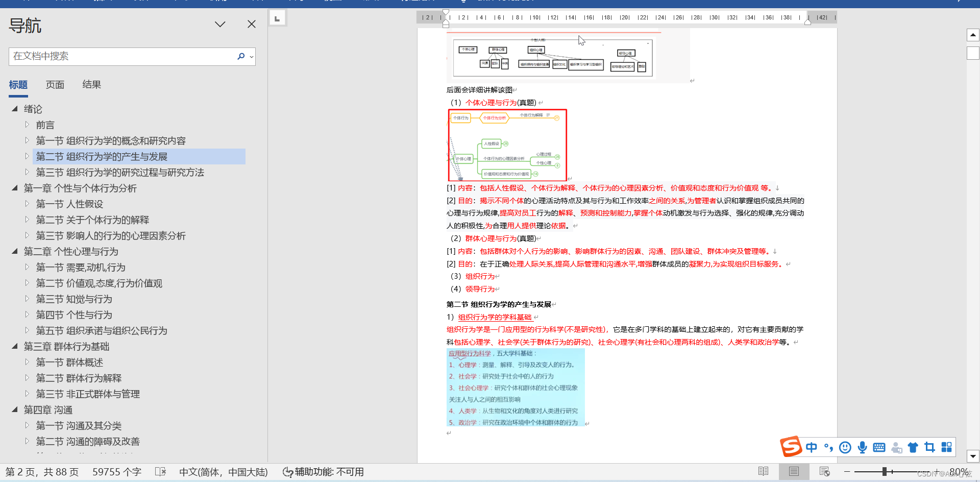The image size is (980, 482).
Task: Navigate to 第三节 非正式群体与管理
Action: pos(88,394)
